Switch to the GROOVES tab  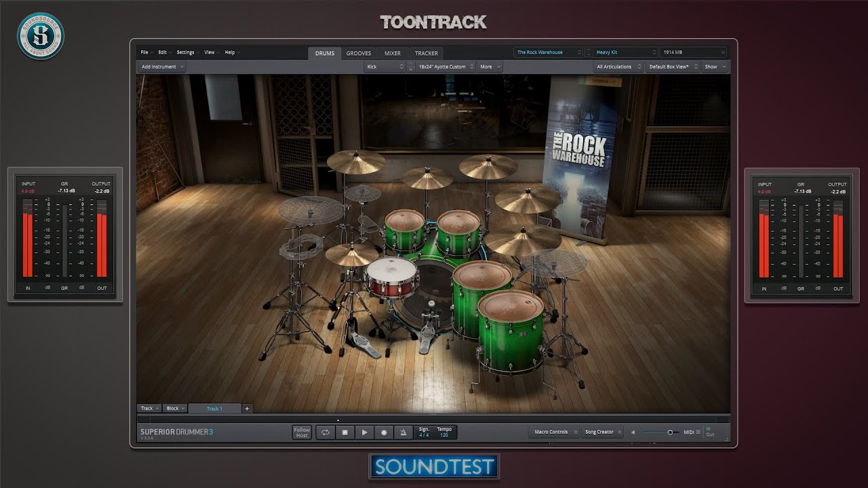pyautogui.click(x=359, y=53)
